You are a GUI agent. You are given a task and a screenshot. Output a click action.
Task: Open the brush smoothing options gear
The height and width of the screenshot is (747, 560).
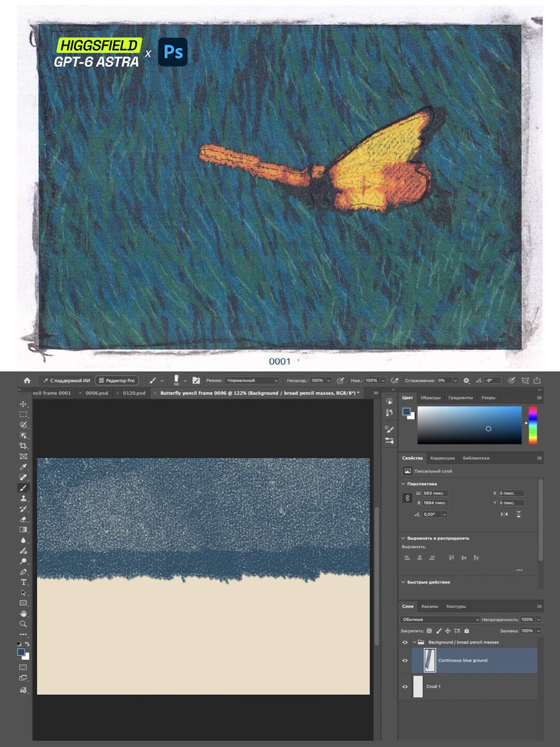coord(467,380)
